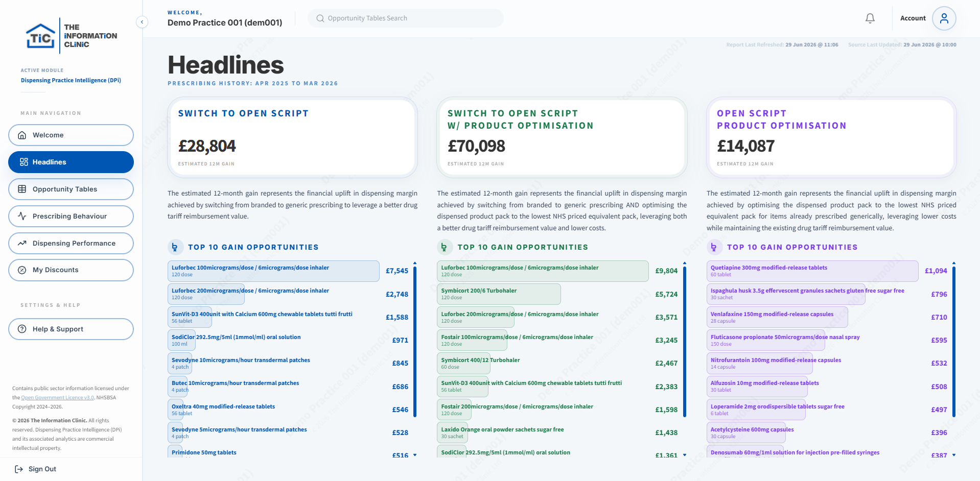This screenshot has width=980, height=481.
Task: Click Nitrofurantoin 100mg modified-release capsules row
Action: point(828,363)
